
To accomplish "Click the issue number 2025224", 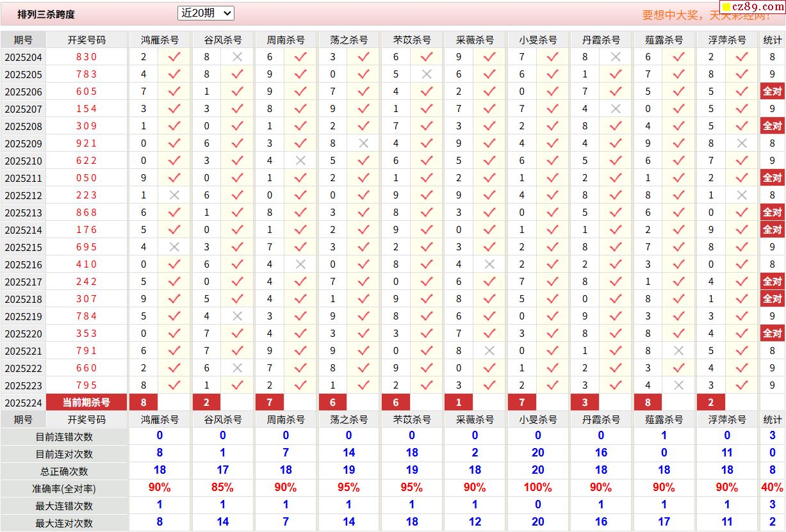I will pyautogui.click(x=23, y=403).
